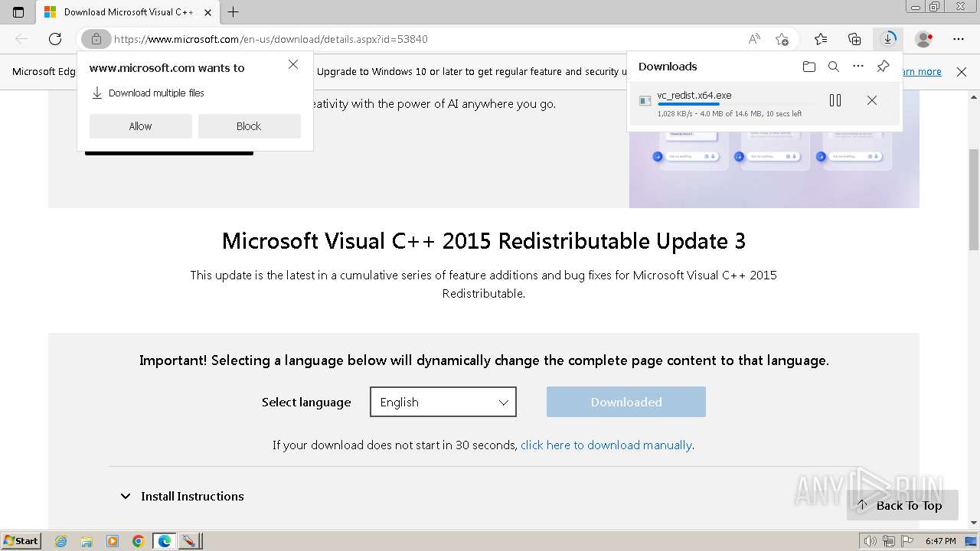Open downloads folder icon in Downloads panel
The height and width of the screenshot is (551, 980).
tap(809, 67)
